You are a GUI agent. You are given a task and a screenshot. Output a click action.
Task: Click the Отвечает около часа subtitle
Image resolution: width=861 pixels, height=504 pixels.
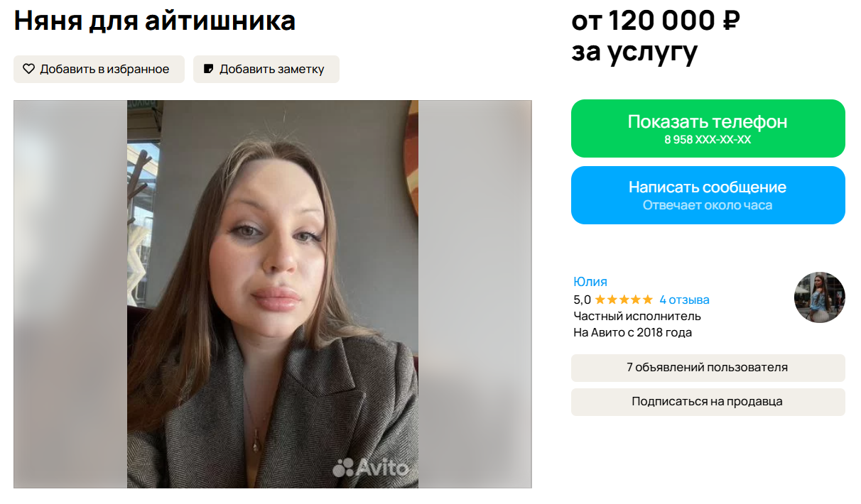click(708, 205)
